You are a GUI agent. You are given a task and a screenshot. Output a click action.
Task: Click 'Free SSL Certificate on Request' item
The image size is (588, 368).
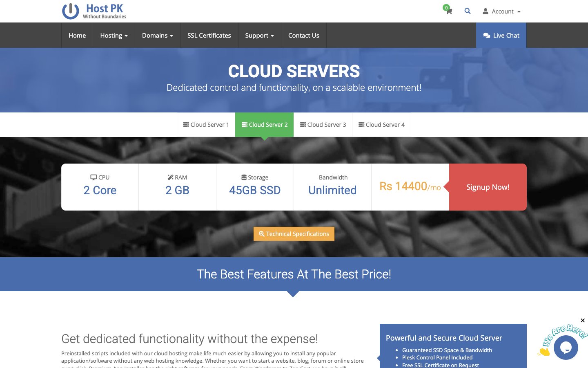441,365
